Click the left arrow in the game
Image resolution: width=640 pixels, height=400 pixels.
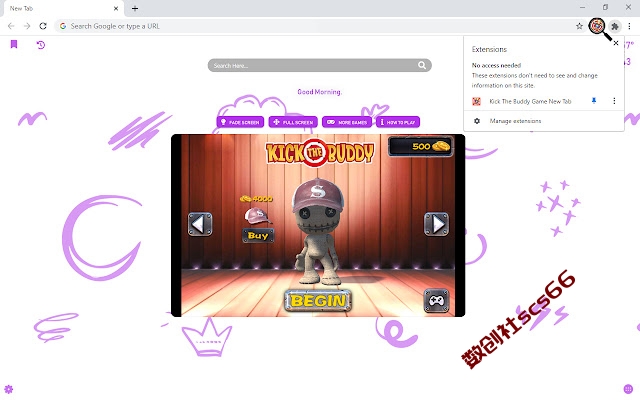(x=200, y=224)
